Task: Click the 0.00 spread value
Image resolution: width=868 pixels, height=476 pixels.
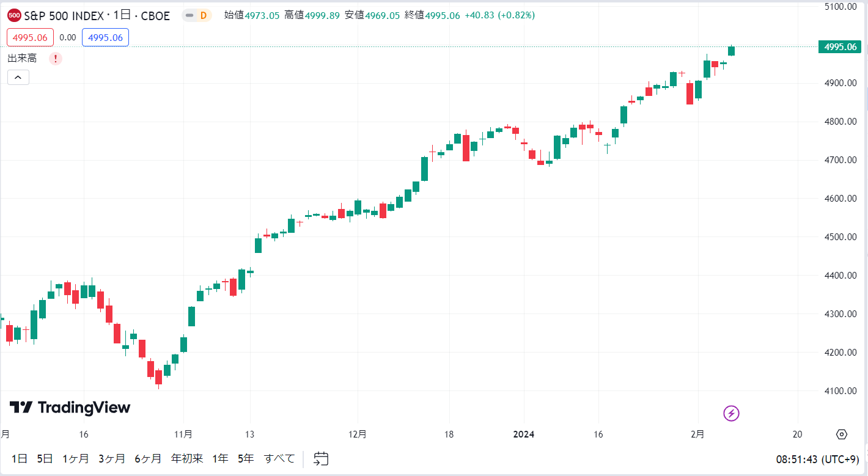Action: tap(68, 37)
